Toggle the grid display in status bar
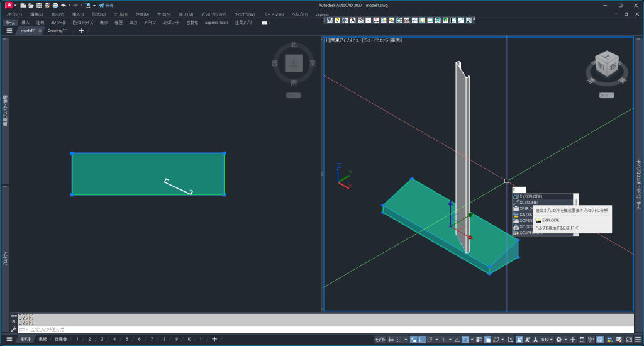This screenshot has height=346, width=644. point(391,340)
